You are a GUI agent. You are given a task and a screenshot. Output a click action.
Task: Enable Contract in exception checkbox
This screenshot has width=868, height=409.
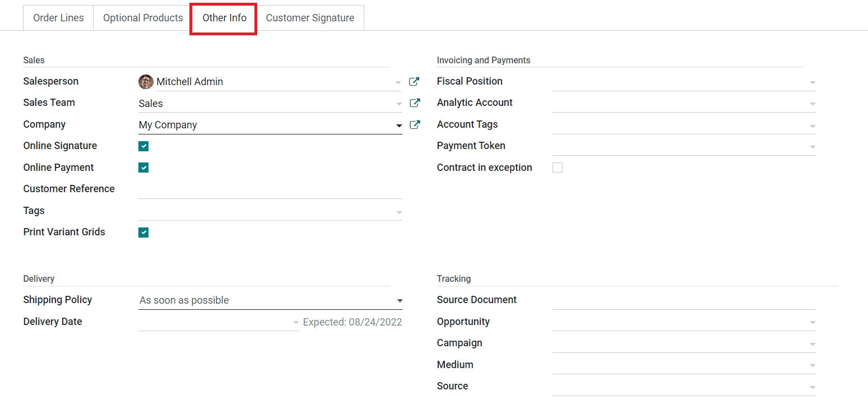(558, 168)
